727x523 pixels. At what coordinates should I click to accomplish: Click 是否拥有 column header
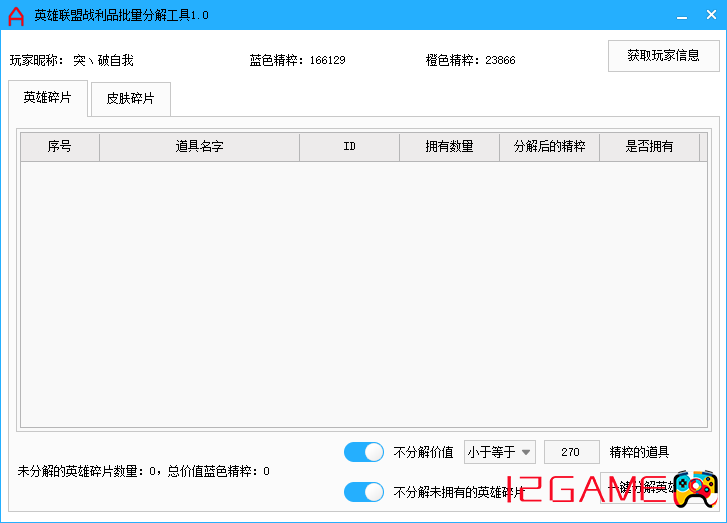click(649, 147)
